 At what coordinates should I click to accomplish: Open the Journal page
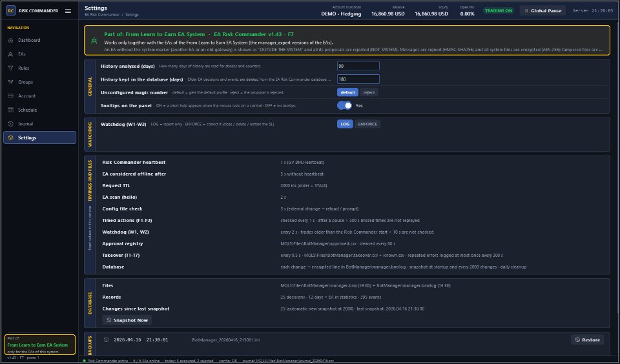pos(39,124)
